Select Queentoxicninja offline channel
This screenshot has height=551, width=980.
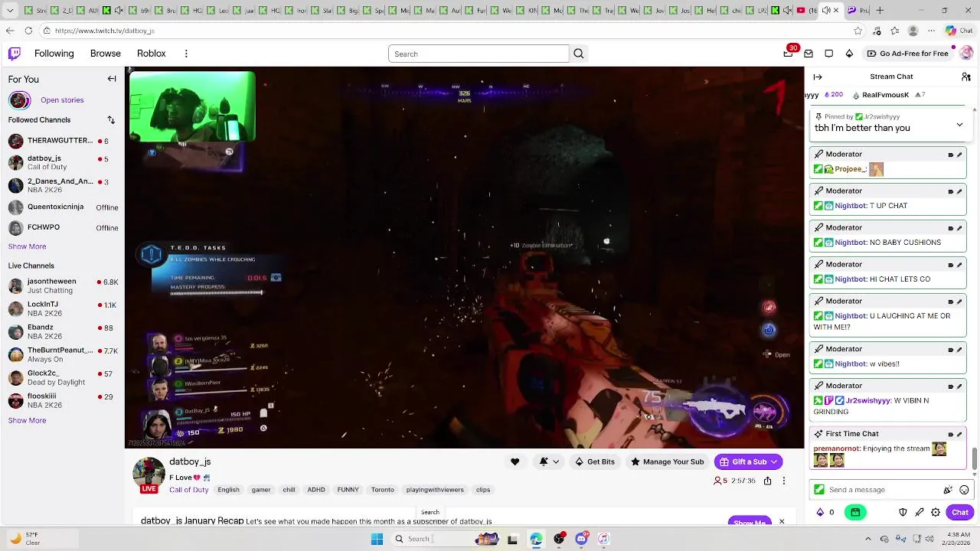63,207
